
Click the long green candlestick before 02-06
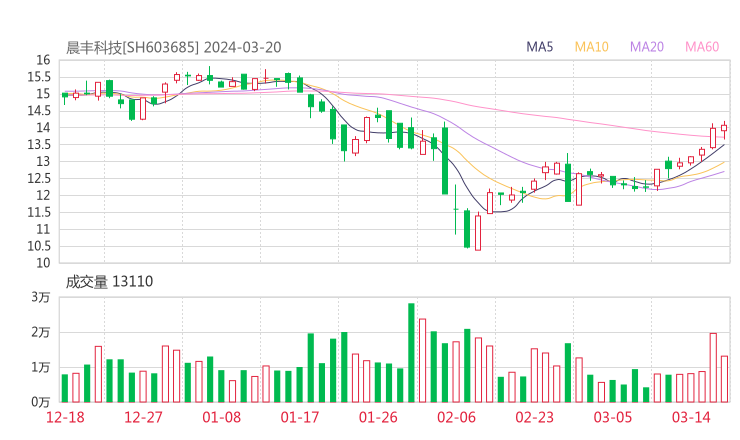[x=445, y=160]
